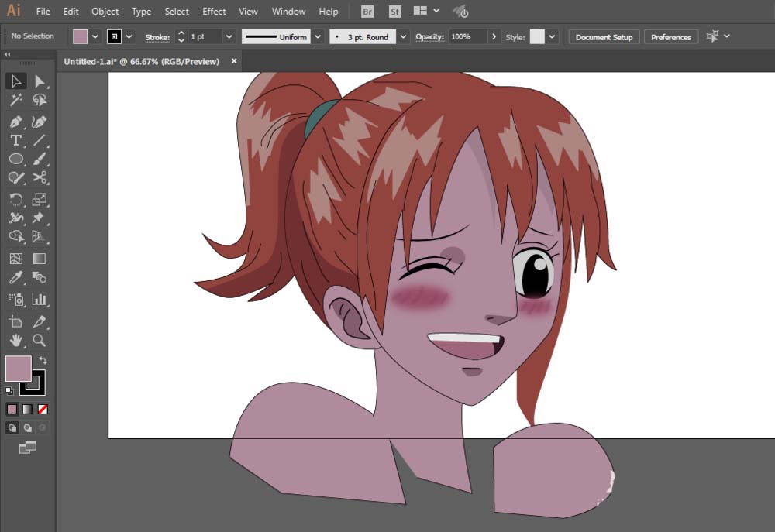Open the Preferences button
This screenshot has width=775, height=532.
tap(670, 37)
